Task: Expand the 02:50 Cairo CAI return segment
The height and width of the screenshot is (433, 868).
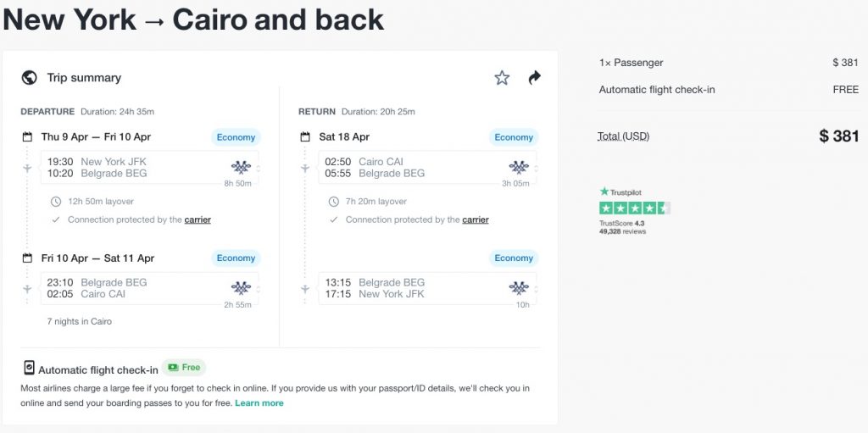Action: pos(427,168)
